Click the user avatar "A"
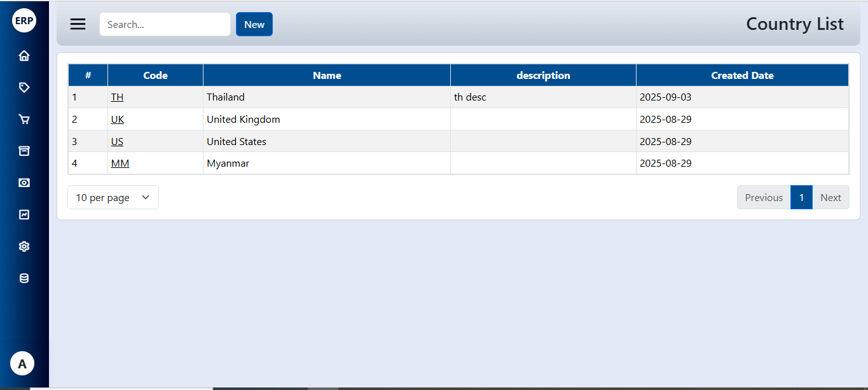The width and height of the screenshot is (868, 390). tap(22, 364)
